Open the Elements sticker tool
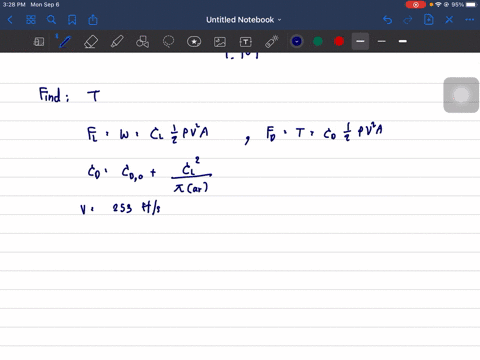Viewport: 480px width, 360px height. coord(194,42)
